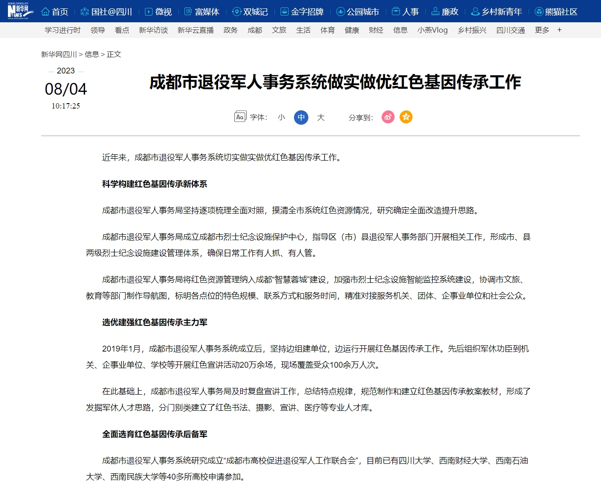
Task: Click the Aa font size icon
Action: pos(240,117)
